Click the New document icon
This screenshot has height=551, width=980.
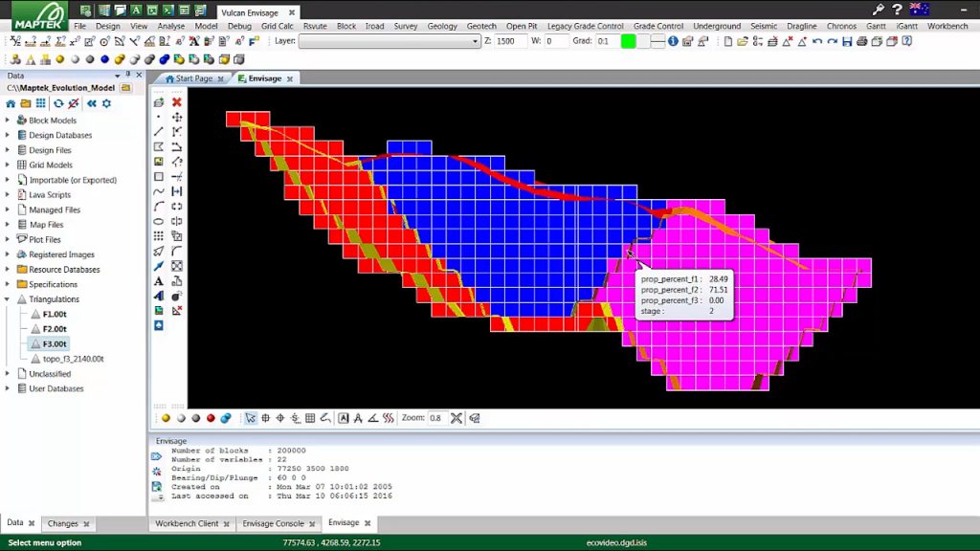727,41
